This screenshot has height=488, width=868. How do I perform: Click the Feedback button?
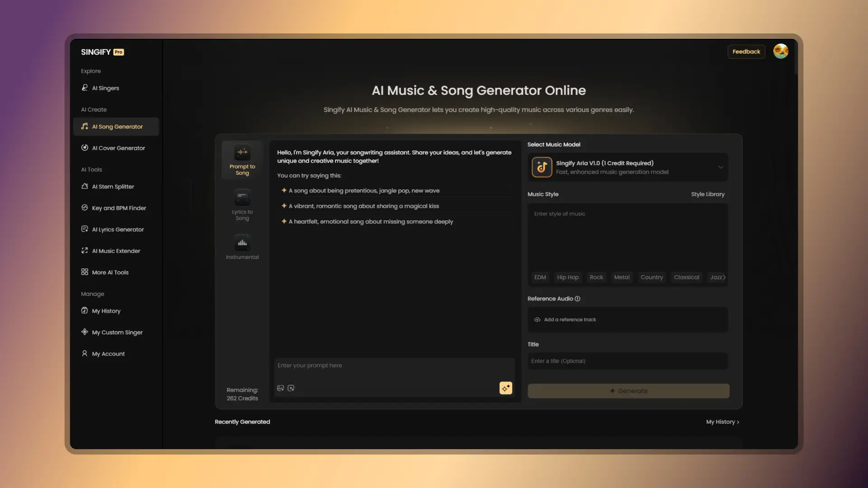point(746,52)
